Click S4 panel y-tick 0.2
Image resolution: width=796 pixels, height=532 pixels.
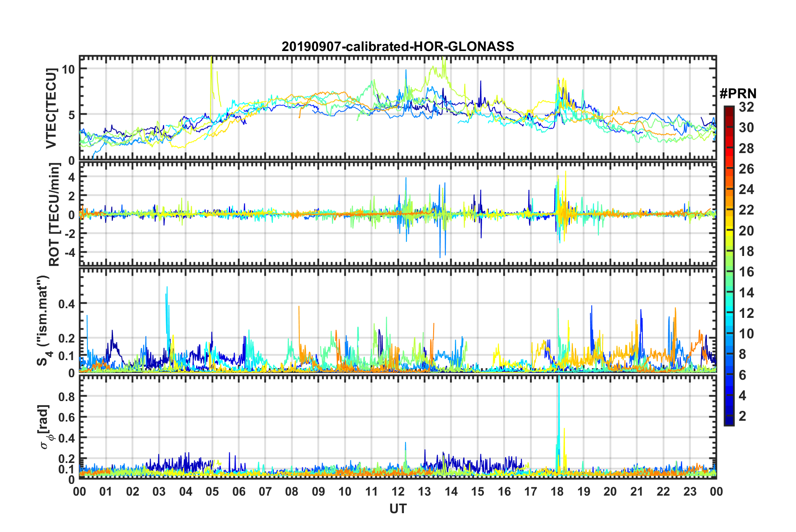[67, 338]
